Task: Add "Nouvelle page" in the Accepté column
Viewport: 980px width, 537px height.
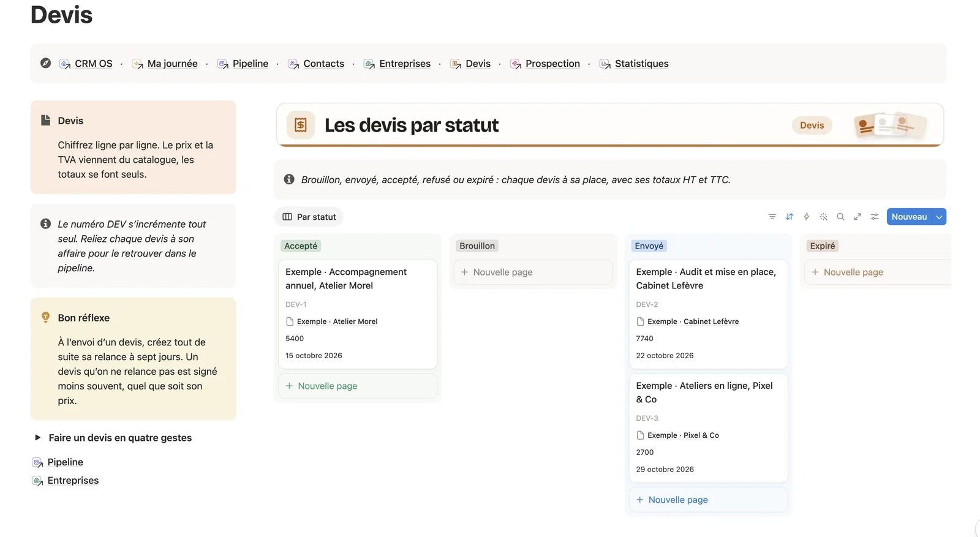Action: pyautogui.click(x=358, y=386)
